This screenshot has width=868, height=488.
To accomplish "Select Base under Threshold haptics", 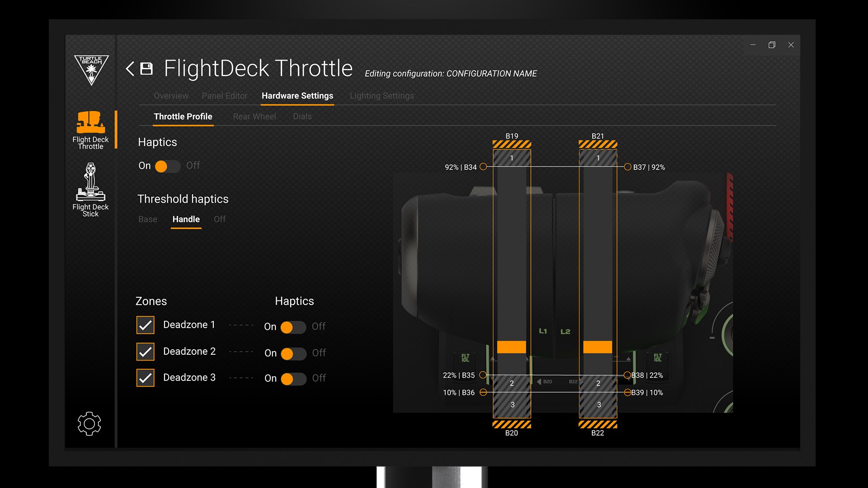I will (x=147, y=219).
